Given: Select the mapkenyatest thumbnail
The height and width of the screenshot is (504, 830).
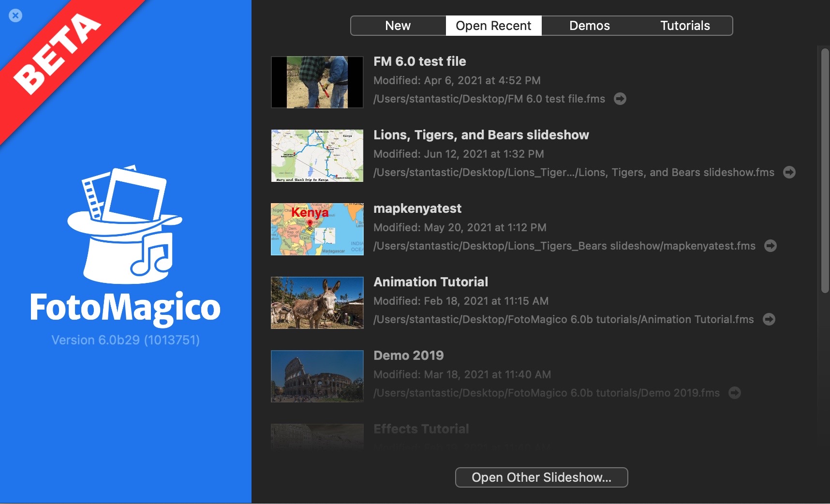Looking at the screenshot, I should point(317,229).
